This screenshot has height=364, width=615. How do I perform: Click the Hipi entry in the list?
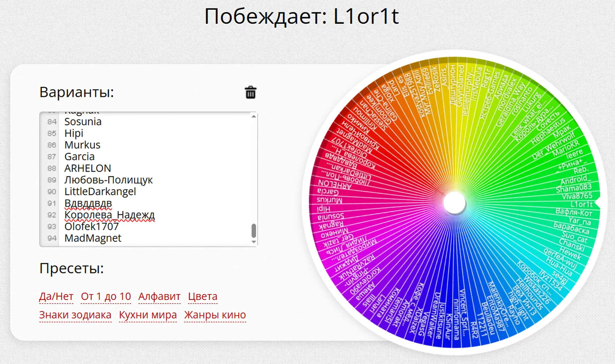74,133
